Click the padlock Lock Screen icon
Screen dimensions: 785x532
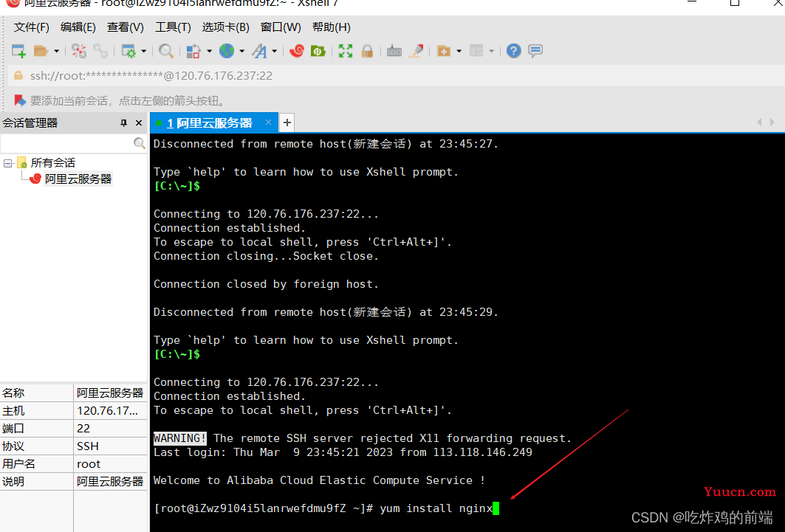pyautogui.click(x=367, y=50)
